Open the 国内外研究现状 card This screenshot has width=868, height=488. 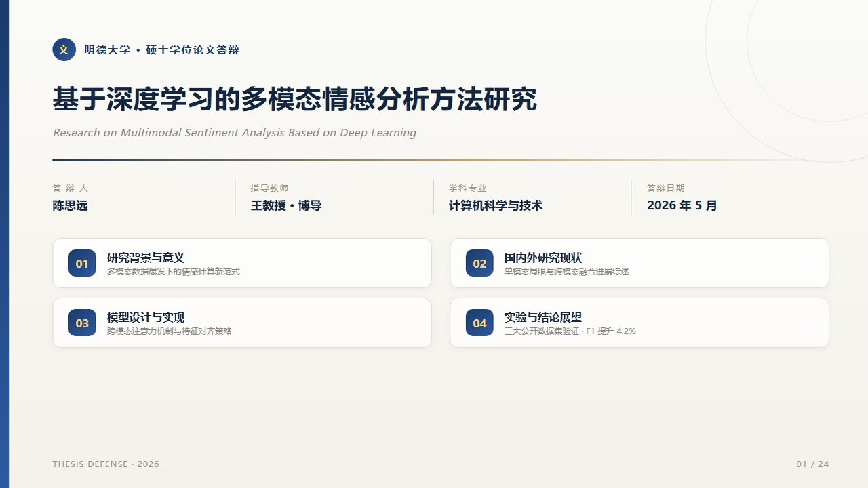coord(639,263)
